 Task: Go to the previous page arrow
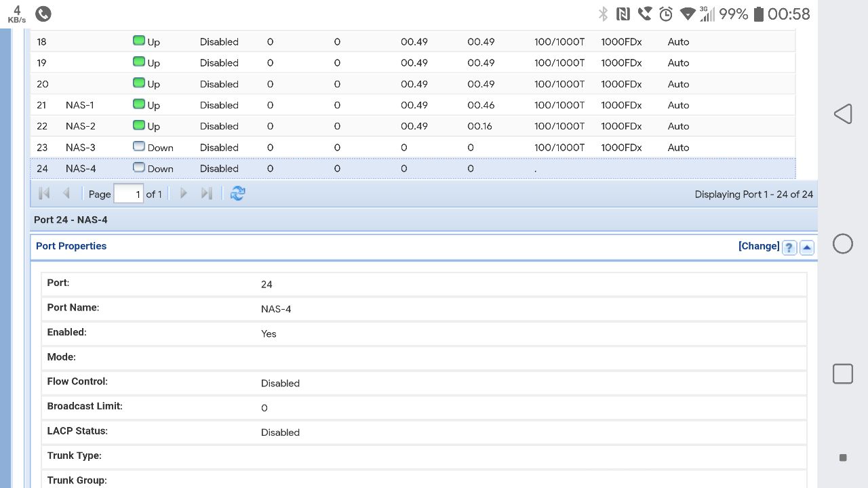pyautogui.click(x=66, y=194)
